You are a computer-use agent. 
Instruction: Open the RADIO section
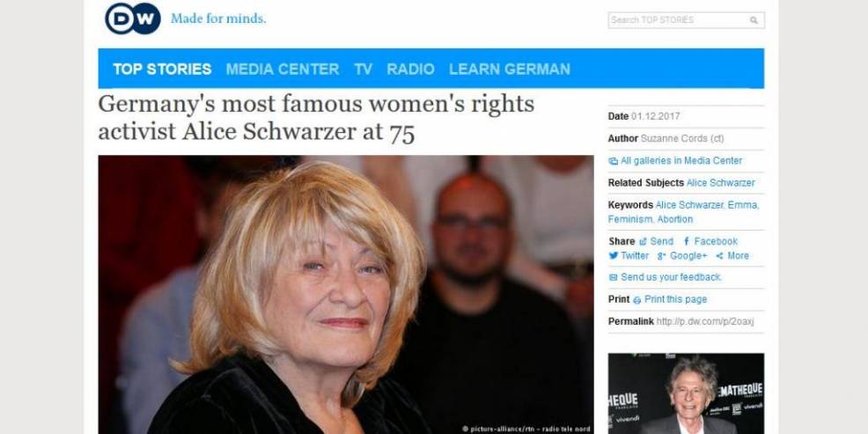point(411,70)
